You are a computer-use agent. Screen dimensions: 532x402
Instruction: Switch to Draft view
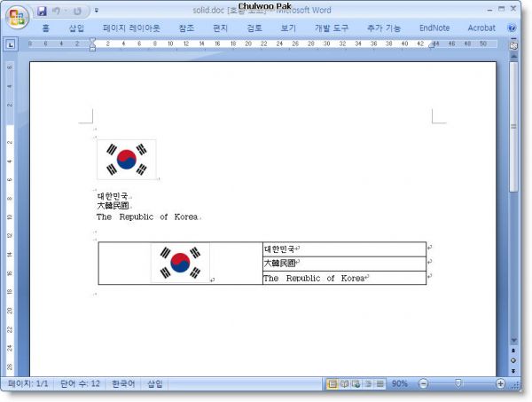[380, 383]
